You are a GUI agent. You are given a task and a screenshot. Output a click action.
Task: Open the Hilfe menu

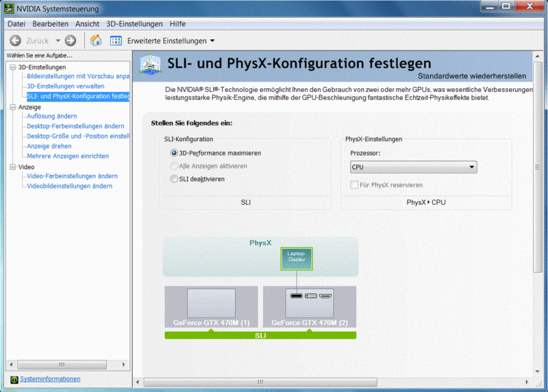click(x=177, y=24)
